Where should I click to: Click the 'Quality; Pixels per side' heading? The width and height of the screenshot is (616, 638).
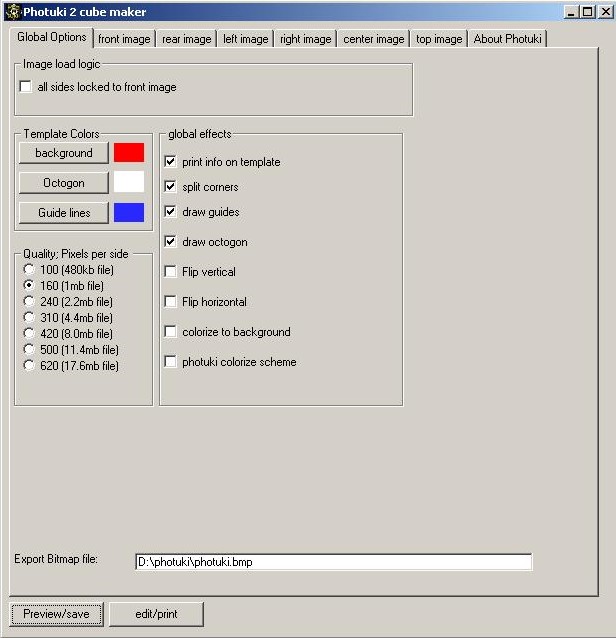[x=76, y=254]
